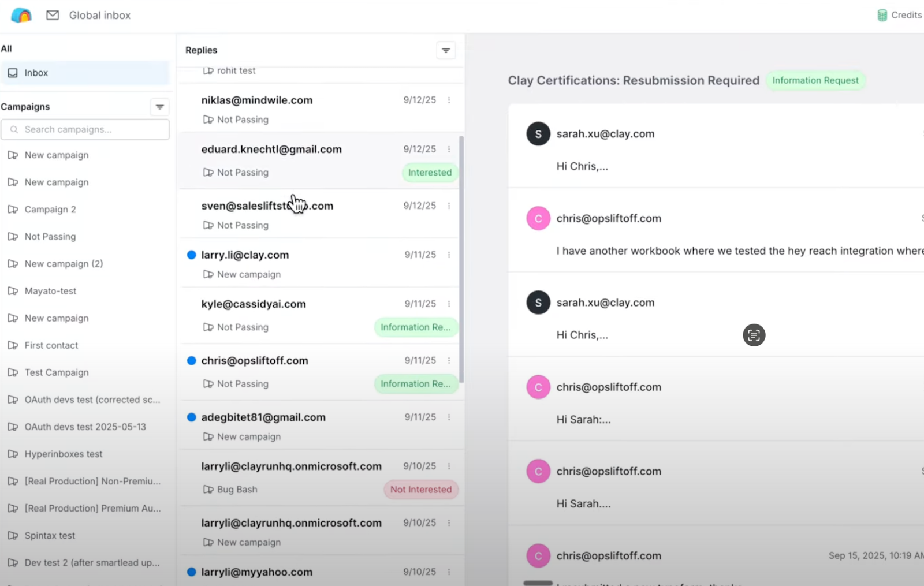Open three-dot menu for adegbitet81@gmail.com
This screenshot has height=586, width=924.
tap(449, 417)
